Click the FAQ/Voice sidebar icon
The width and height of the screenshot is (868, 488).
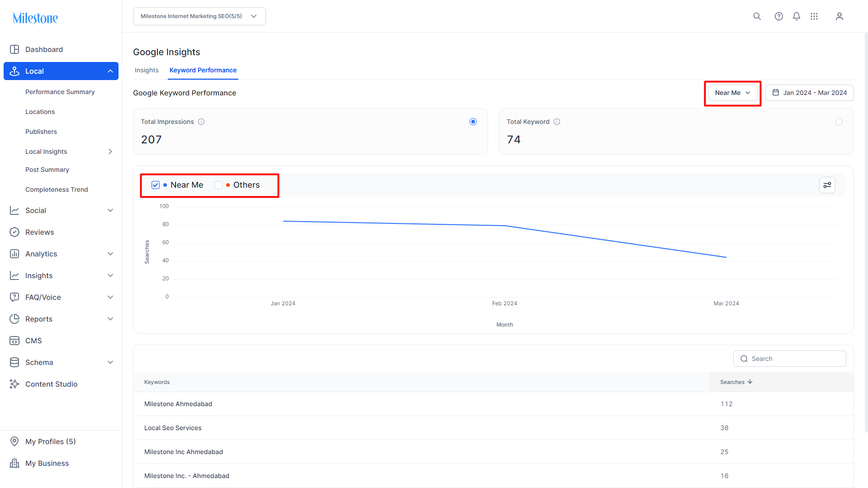[14, 297]
